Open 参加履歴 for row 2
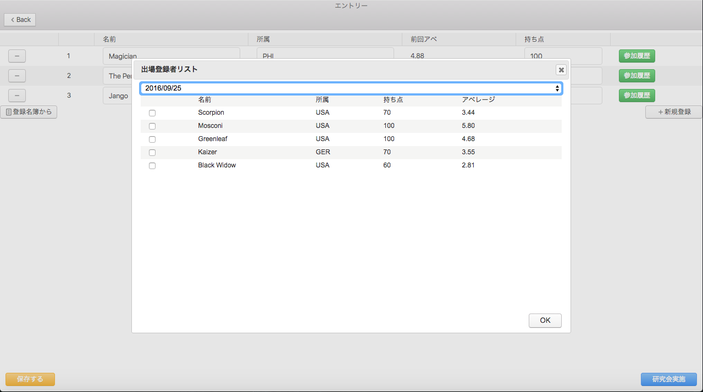Image resolution: width=703 pixels, height=392 pixels. (637, 76)
